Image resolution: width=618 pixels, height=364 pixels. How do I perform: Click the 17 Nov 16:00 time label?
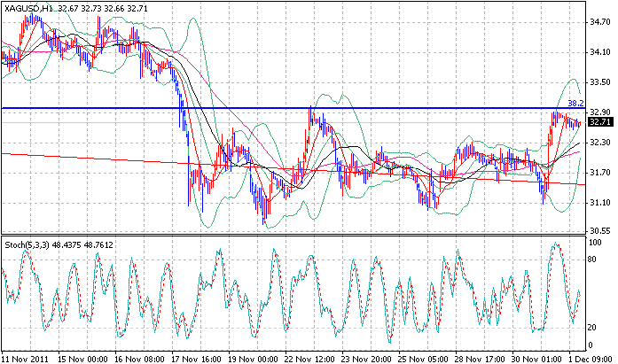point(196,360)
